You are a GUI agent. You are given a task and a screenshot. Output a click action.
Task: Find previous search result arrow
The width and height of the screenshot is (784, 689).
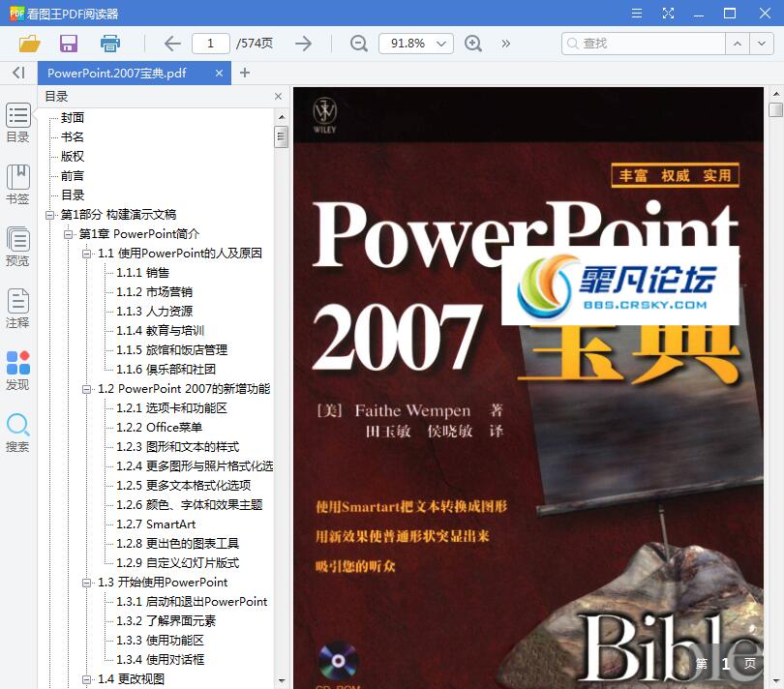pos(737,44)
